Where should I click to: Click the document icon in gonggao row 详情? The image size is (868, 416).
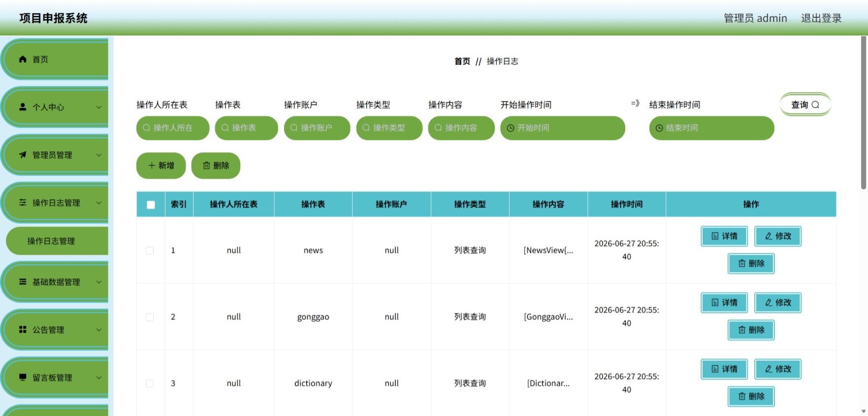pos(715,303)
